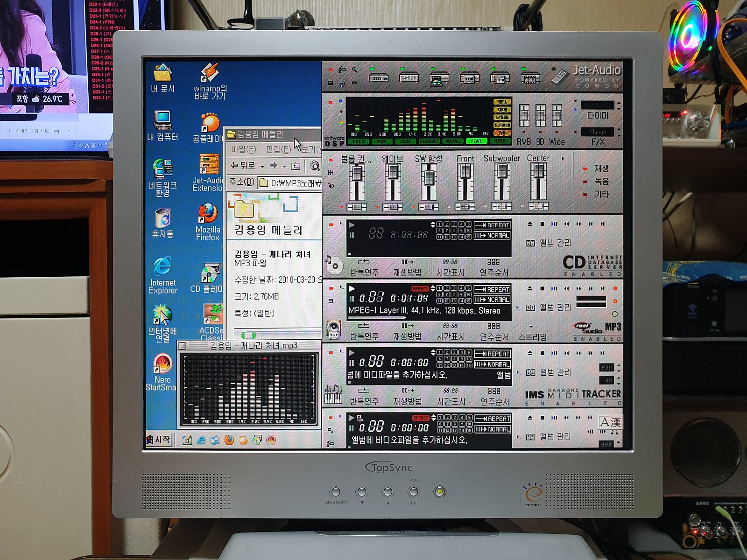Open the winamp shortcut on desktop
The width and height of the screenshot is (747, 560).
coord(210,81)
